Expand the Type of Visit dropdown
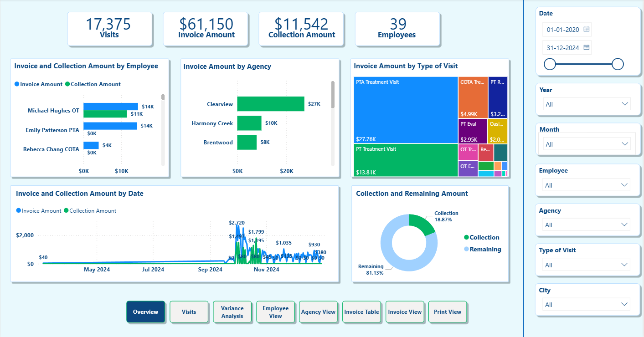The width and height of the screenshot is (644, 337). 623,264
